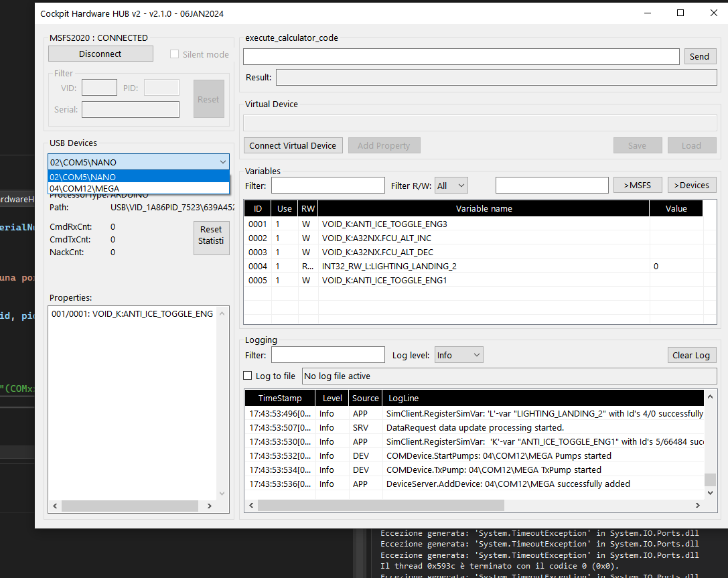Enable Log to file
The height and width of the screenshot is (578, 728).
(x=247, y=375)
